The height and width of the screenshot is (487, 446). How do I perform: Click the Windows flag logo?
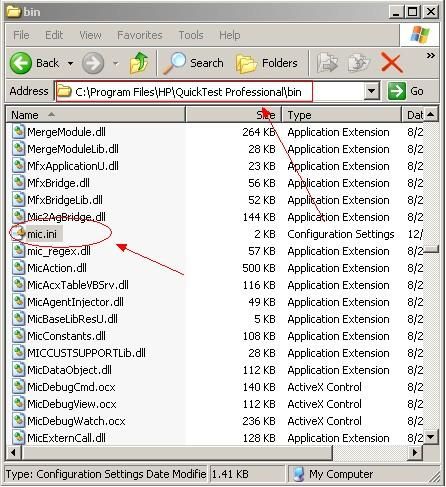pyautogui.click(x=420, y=34)
